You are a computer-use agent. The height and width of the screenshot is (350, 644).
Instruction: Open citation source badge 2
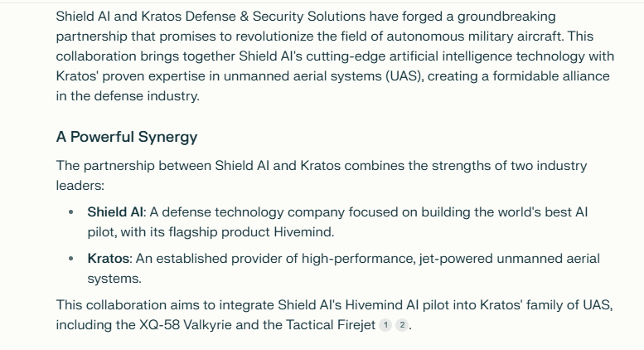pos(402,325)
